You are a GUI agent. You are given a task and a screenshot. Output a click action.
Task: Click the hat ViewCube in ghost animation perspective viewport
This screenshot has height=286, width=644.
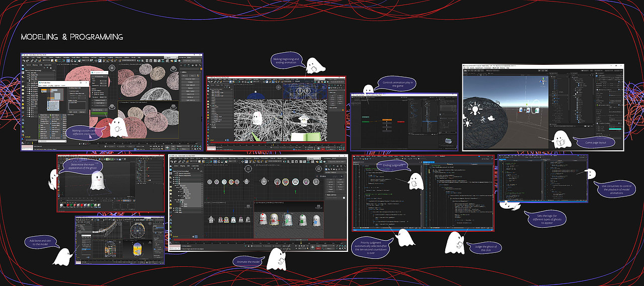318,207
